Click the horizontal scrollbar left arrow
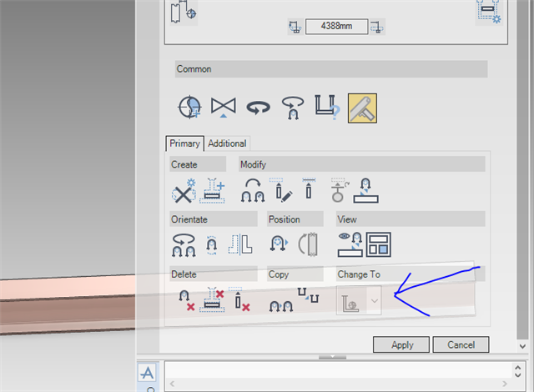This screenshot has width=534, height=392. pos(173,384)
